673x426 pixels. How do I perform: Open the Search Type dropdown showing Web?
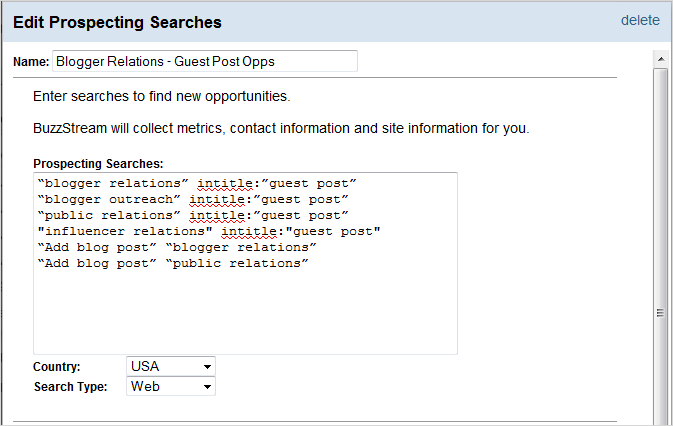click(x=171, y=386)
